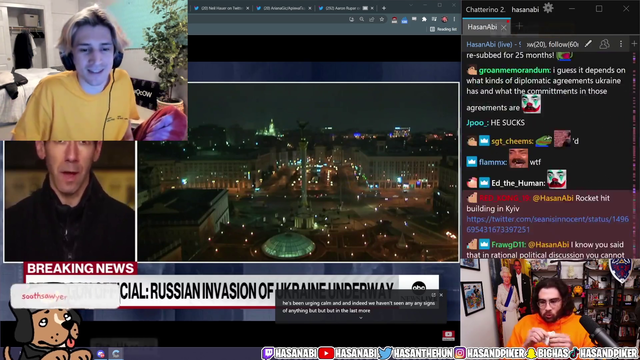This screenshot has width=640, height=360.
Task: Click username RED_KONG_19 in chat
Action: 504,198
